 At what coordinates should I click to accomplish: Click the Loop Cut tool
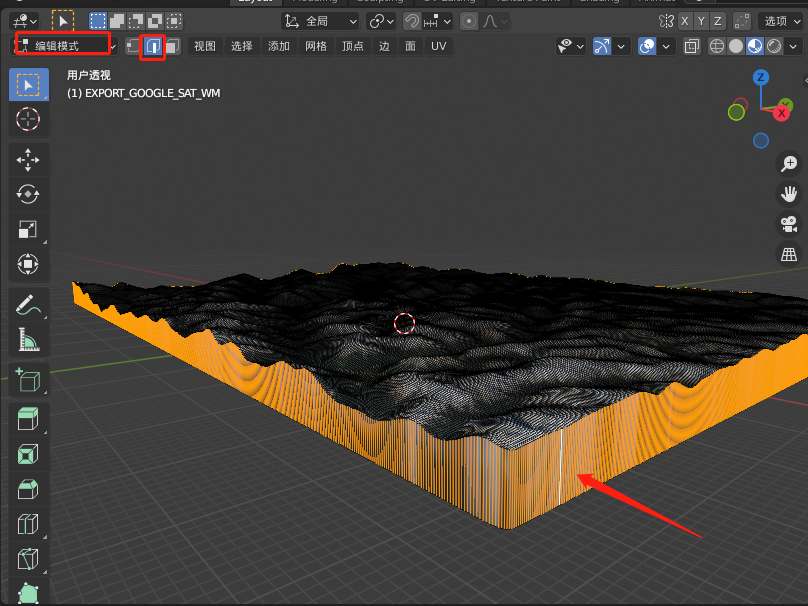click(x=28, y=524)
